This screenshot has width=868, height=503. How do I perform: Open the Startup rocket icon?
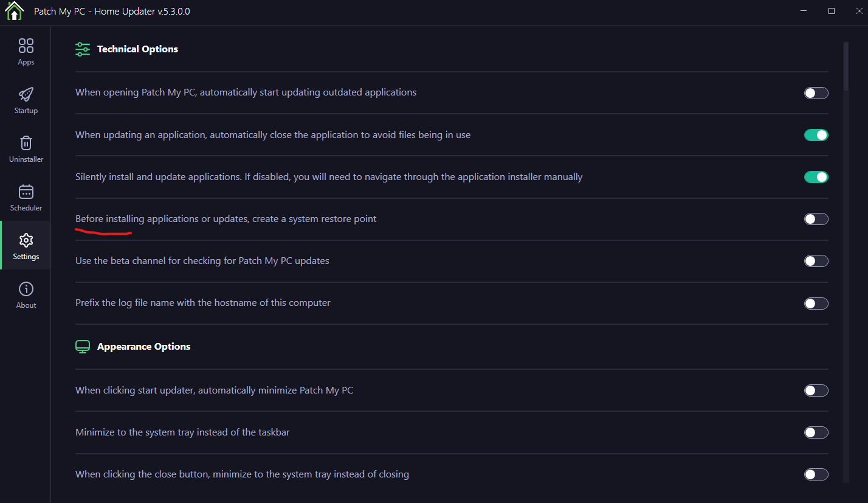[x=26, y=95]
